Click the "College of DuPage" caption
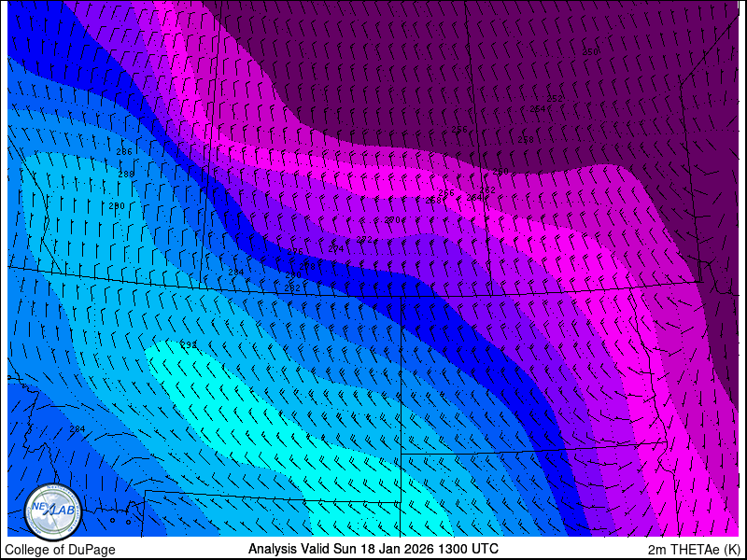The width and height of the screenshot is (747, 560). [60, 550]
